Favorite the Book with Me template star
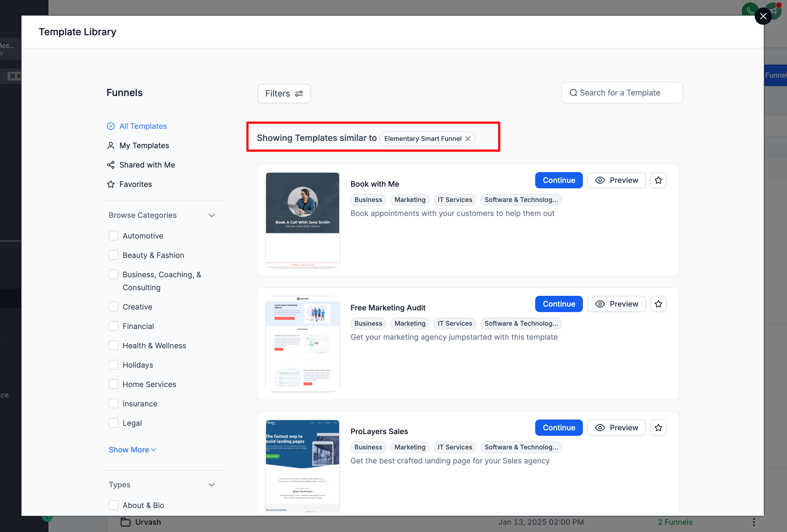This screenshot has width=787, height=532. pos(658,180)
